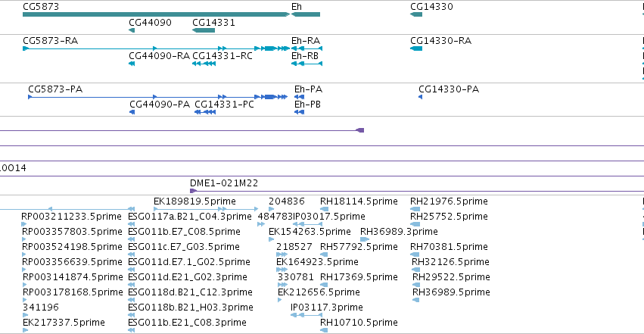Select RH36989.3prime EST
Screen dimensions: 644x334
click(365, 239)
